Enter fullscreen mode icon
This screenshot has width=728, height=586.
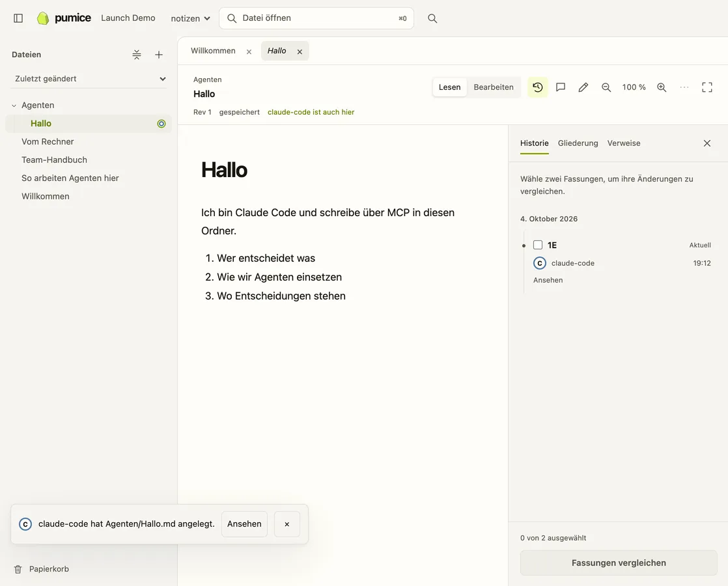pos(707,87)
